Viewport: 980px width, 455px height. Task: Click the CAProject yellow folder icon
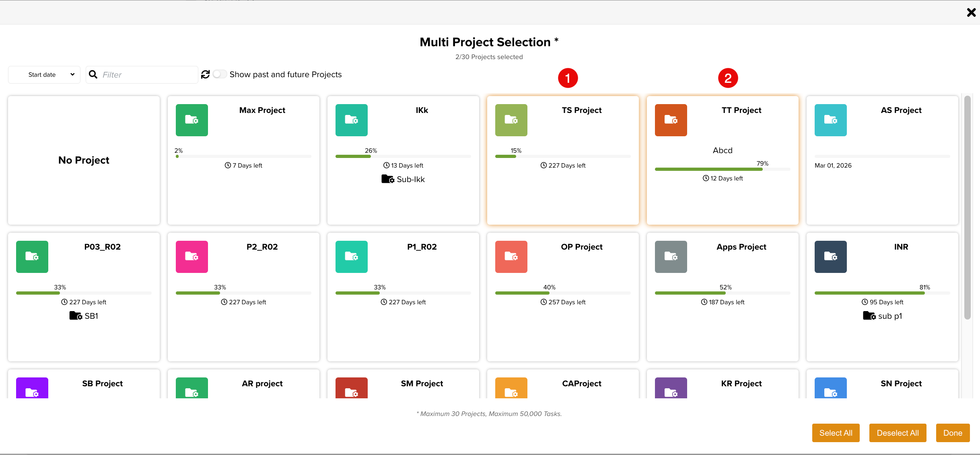pos(511,388)
